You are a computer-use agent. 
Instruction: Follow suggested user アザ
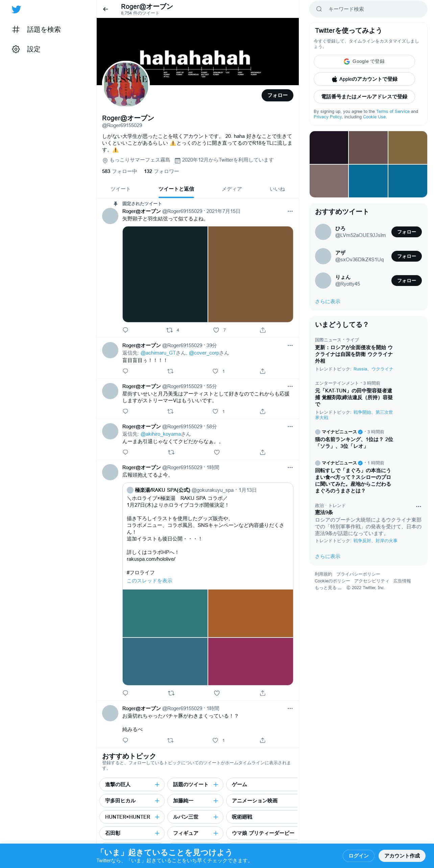pyautogui.click(x=406, y=256)
